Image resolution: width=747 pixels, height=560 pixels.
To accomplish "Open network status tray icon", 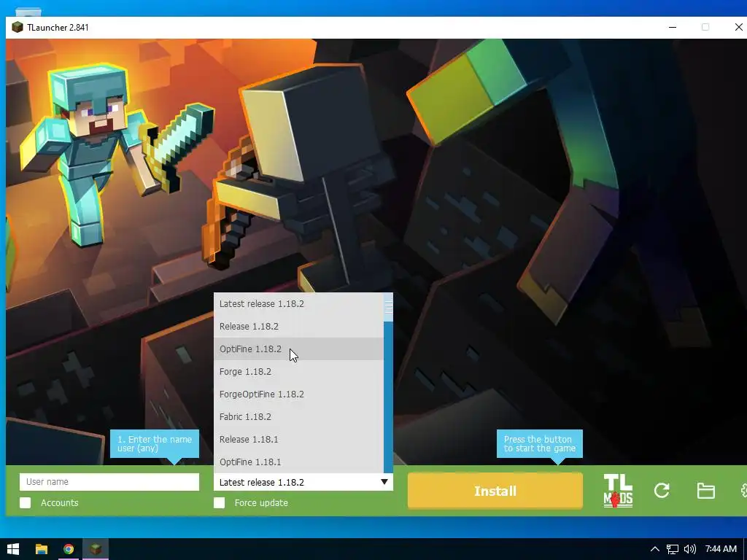I will pos(672,550).
